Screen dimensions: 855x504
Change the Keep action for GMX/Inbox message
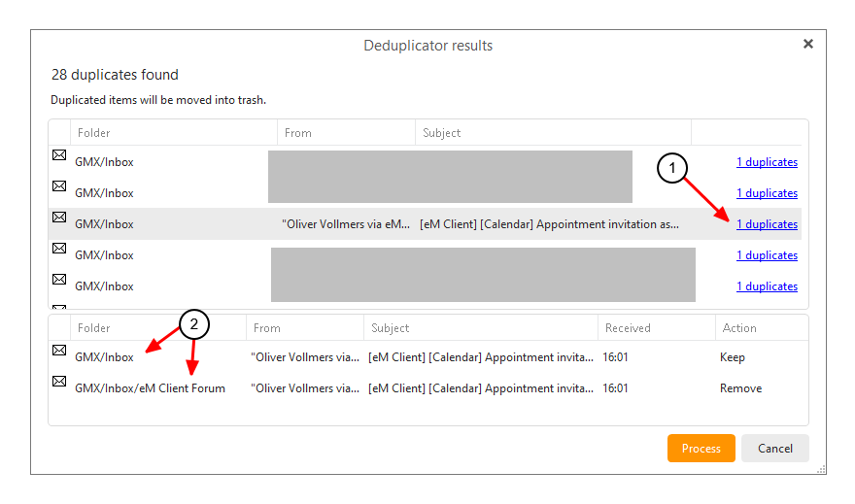click(x=733, y=357)
